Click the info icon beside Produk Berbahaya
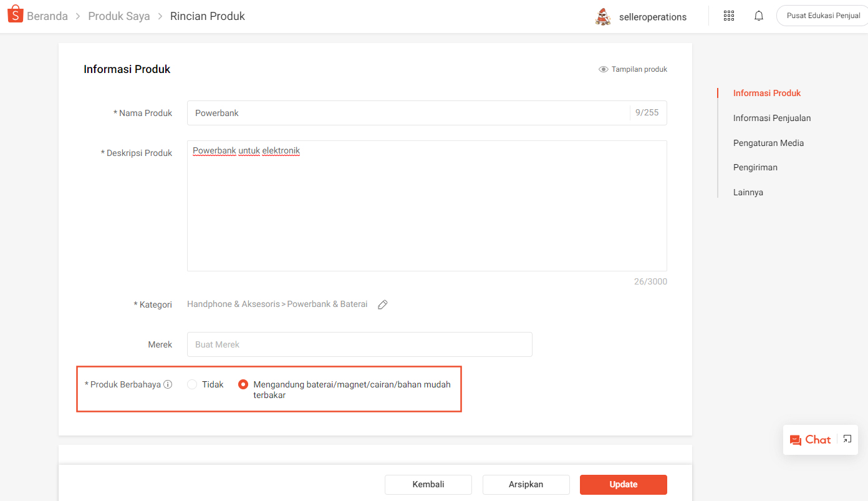Screen dimensions: 868x501 (168, 384)
